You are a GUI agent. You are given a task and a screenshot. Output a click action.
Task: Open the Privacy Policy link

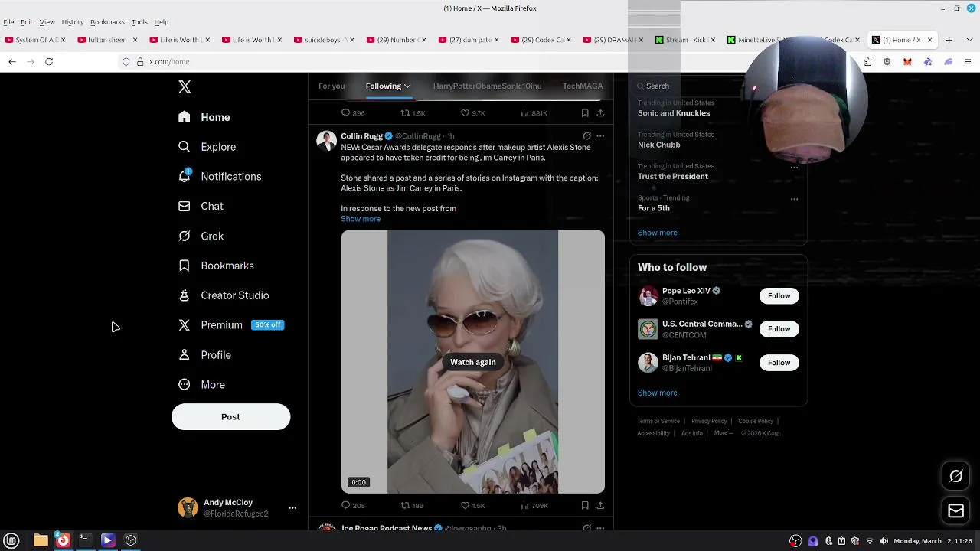[709, 421]
